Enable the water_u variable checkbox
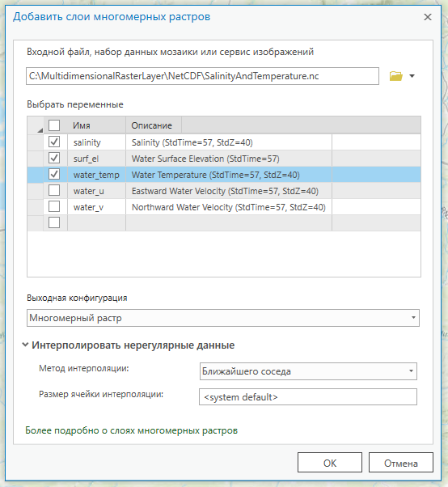 [54, 190]
